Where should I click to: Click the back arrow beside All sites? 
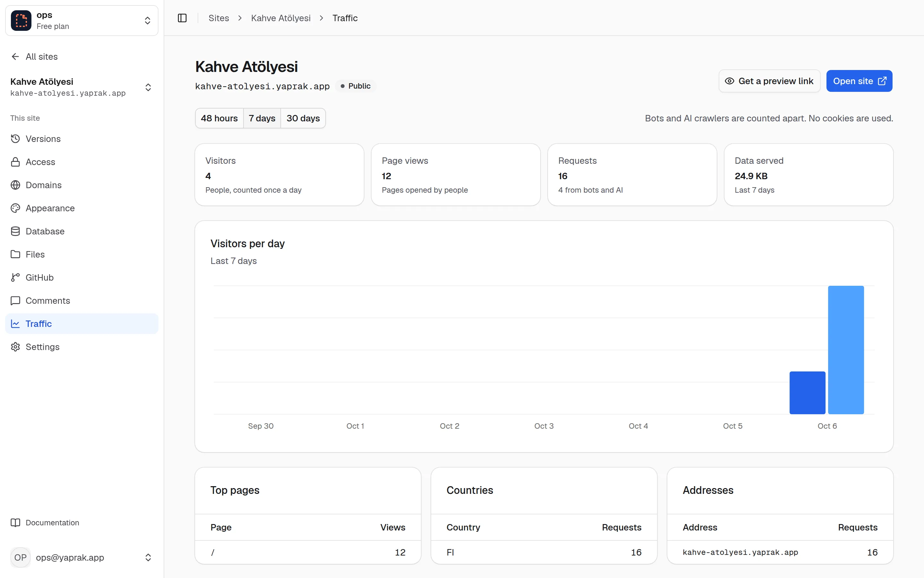[x=15, y=57]
